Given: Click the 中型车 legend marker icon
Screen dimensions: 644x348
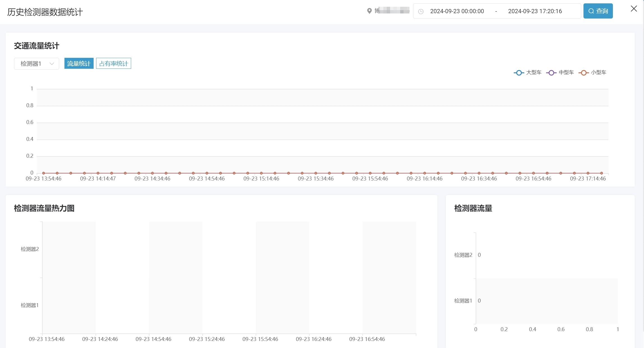Looking at the screenshot, I should point(551,73).
